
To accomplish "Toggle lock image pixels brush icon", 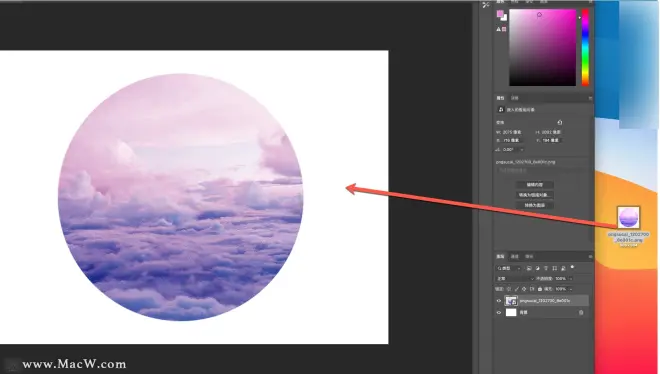I will (517, 289).
